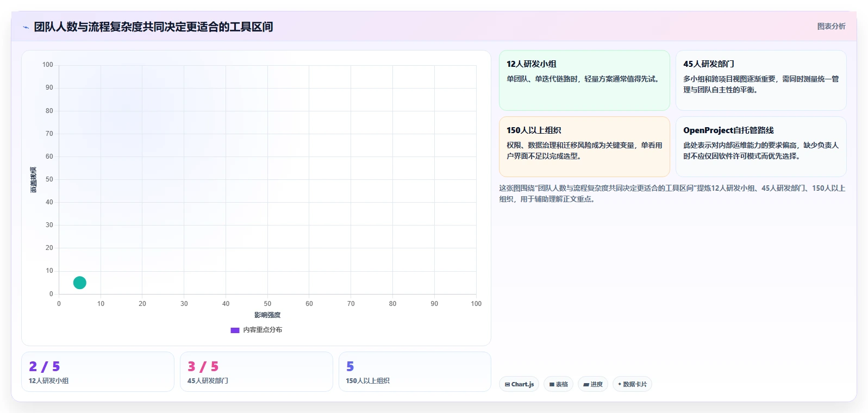868x413 pixels.
Task: Click the Y-axis label 覆盖规模
Action: point(33,180)
